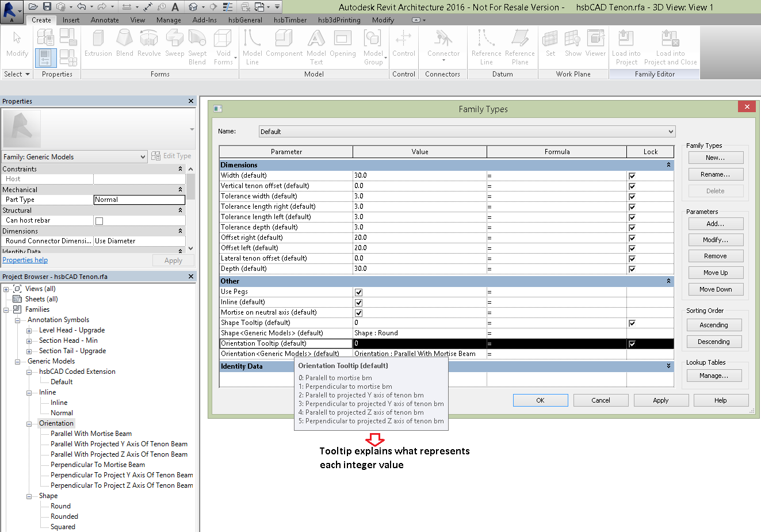Enable the Can host rebar checkbox
The width and height of the screenshot is (761, 532).
[x=98, y=220]
